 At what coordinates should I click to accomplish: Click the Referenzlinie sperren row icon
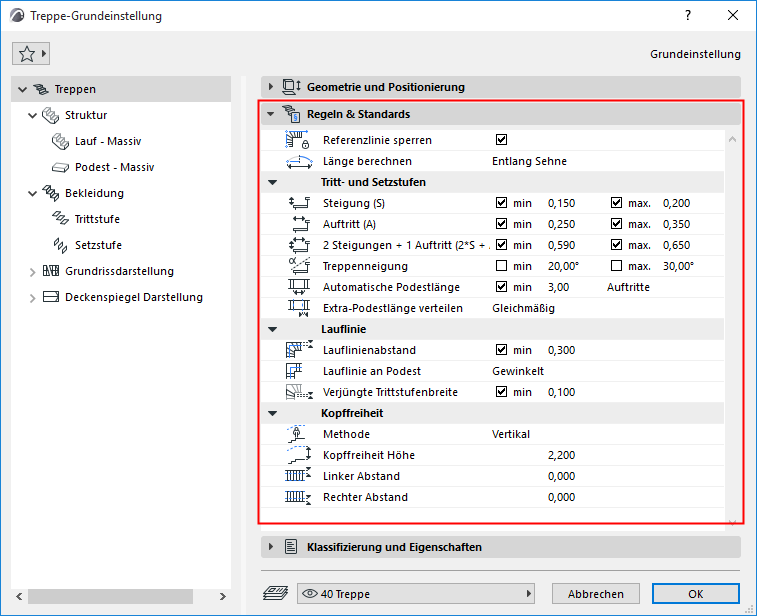pyautogui.click(x=297, y=140)
